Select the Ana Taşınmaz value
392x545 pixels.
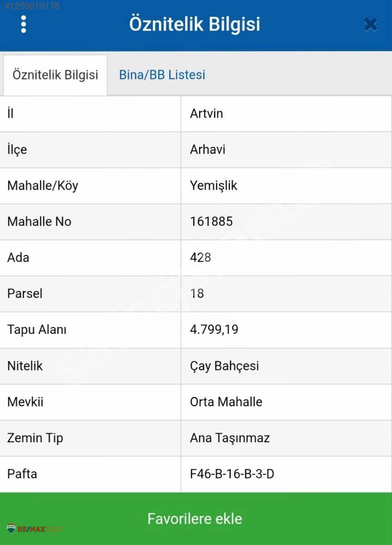[x=230, y=438]
